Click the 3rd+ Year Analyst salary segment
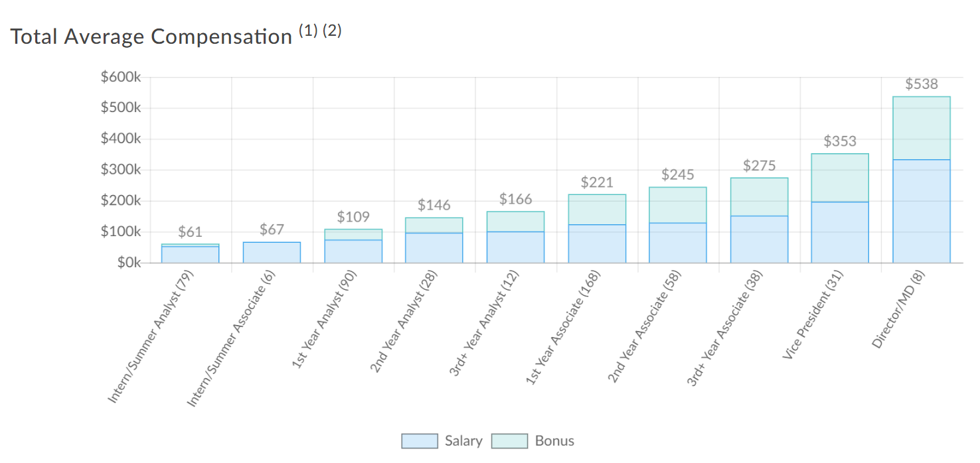Image resolution: width=980 pixels, height=463 pixels. tap(515, 247)
